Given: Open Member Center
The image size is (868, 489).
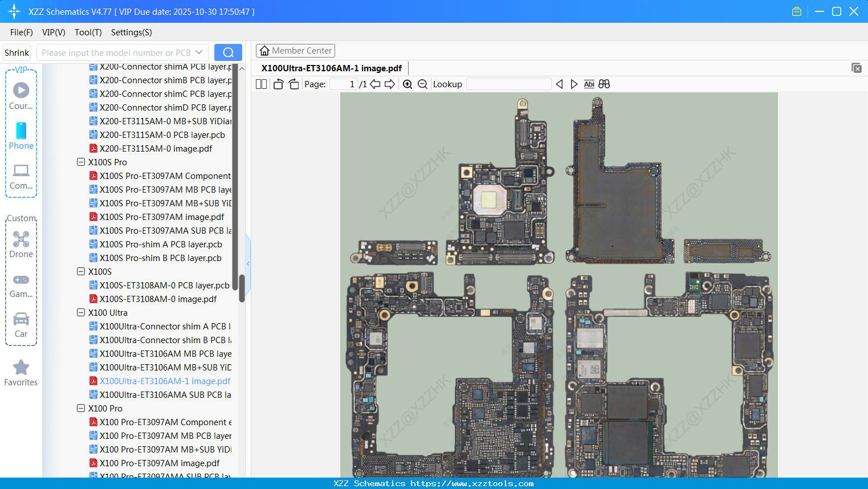Looking at the screenshot, I should tap(295, 51).
